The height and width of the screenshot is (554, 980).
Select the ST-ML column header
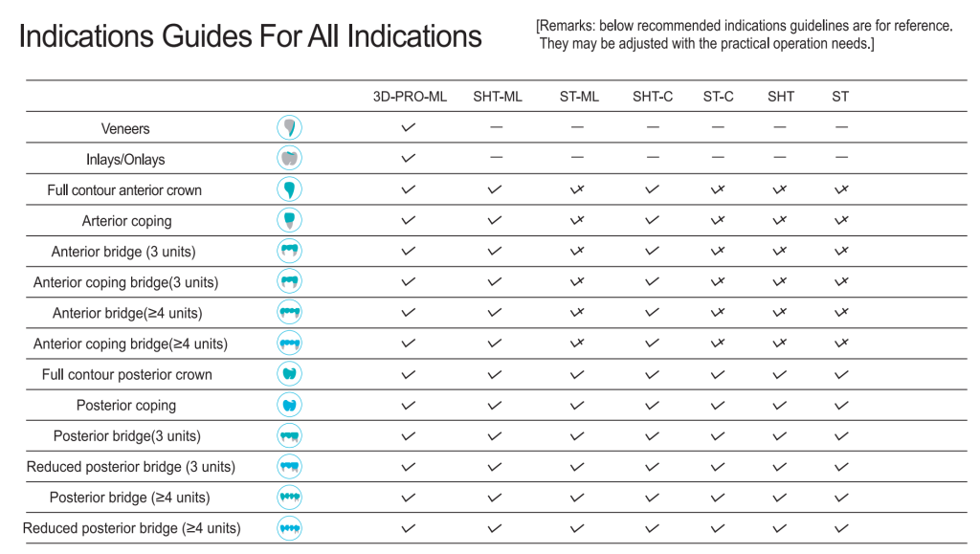579,97
